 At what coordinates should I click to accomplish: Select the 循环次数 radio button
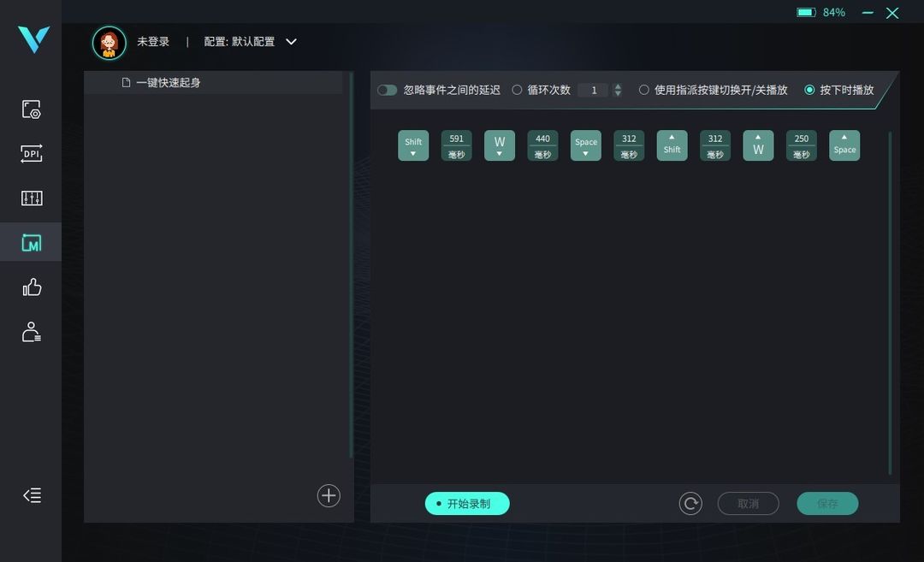click(x=517, y=90)
